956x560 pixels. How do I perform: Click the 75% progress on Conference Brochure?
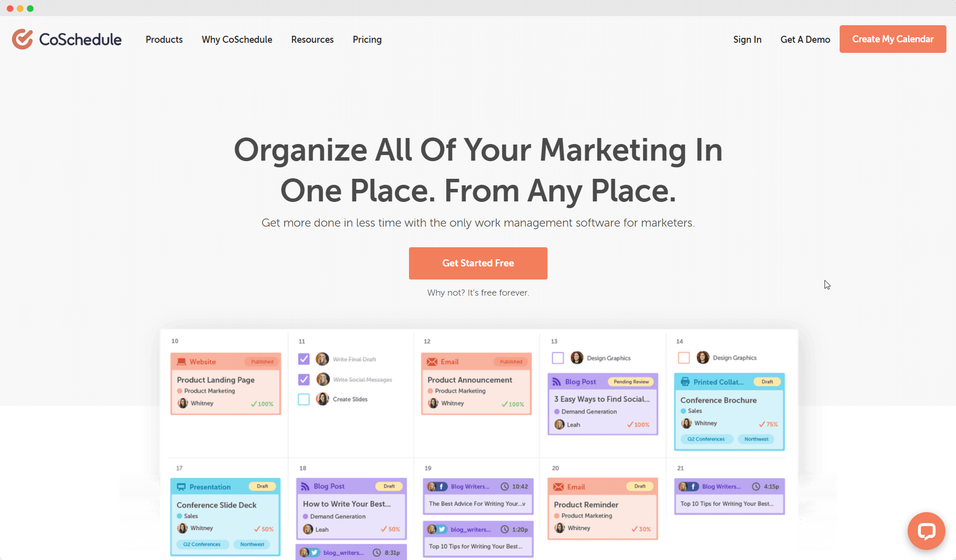[x=768, y=424]
